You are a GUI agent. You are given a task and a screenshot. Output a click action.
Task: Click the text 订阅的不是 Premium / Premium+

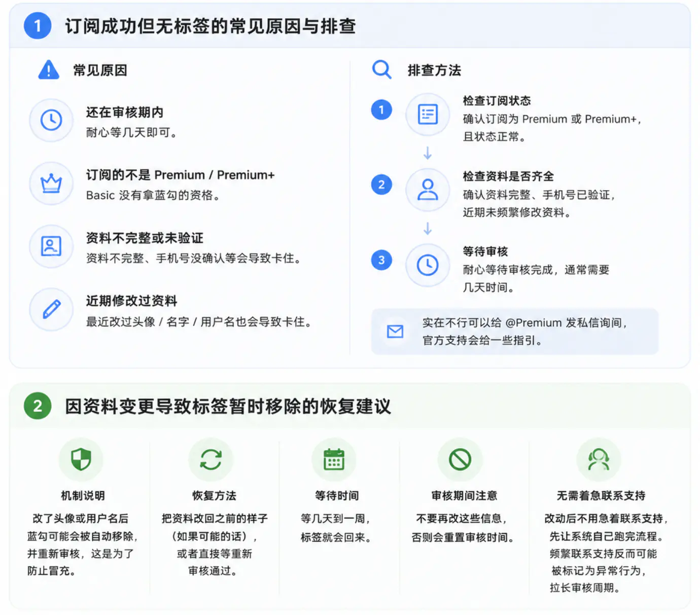click(x=180, y=175)
